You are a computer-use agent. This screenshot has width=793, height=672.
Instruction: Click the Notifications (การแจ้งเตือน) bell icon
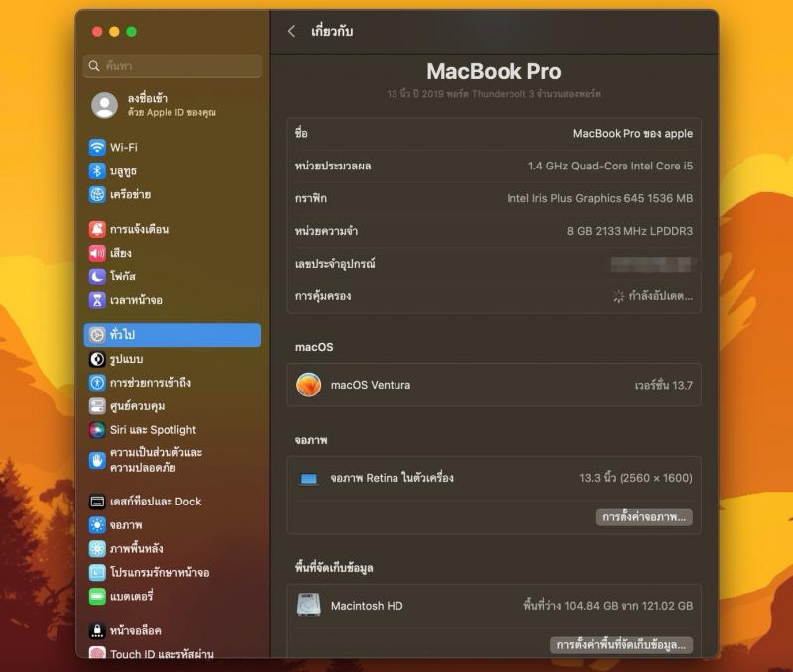(97, 229)
